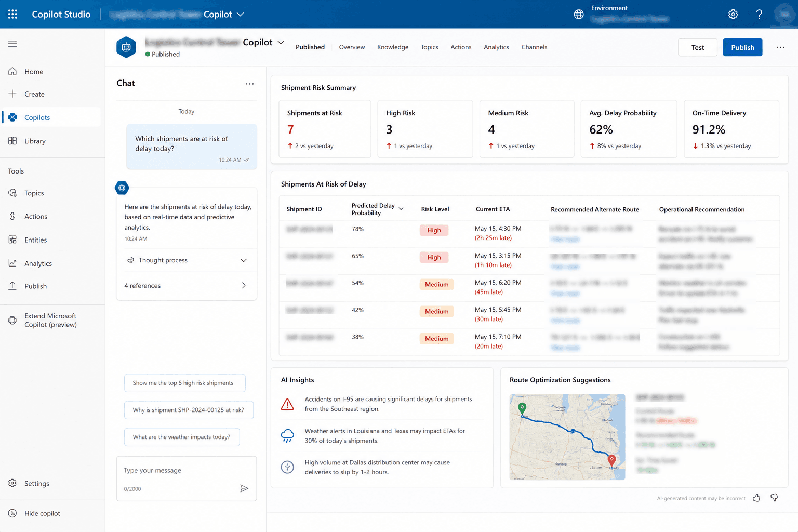Open Copilots in the sidebar
Image resolution: width=798 pixels, height=532 pixels.
click(x=51, y=117)
